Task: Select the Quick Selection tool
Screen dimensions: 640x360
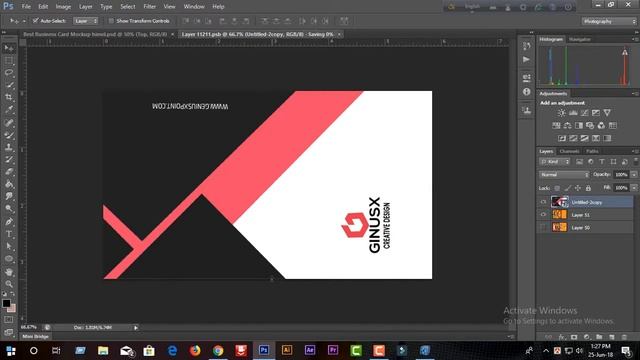Action: (x=9, y=85)
